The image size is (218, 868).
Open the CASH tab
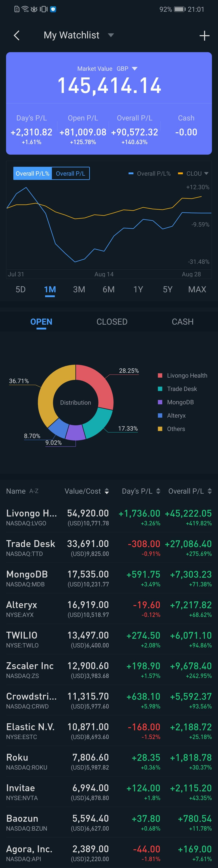point(183,322)
